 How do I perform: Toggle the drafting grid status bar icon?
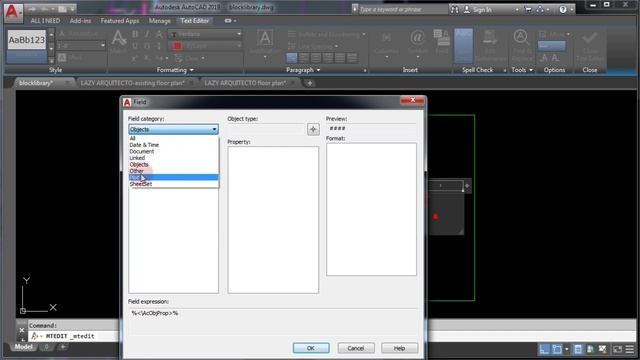pyautogui.click(x=544, y=349)
